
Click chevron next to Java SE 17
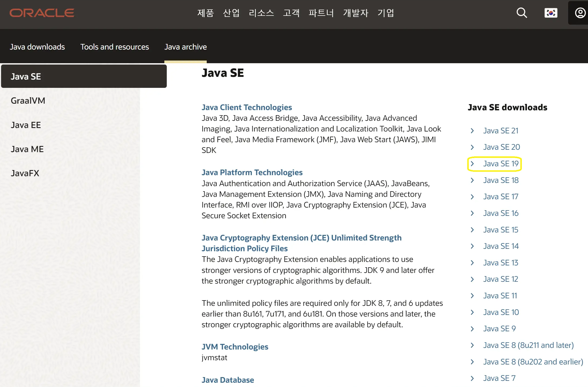(x=472, y=197)
